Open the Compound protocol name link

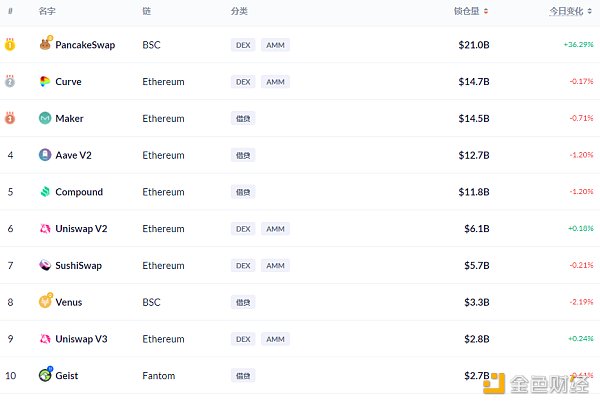(79, 192)
